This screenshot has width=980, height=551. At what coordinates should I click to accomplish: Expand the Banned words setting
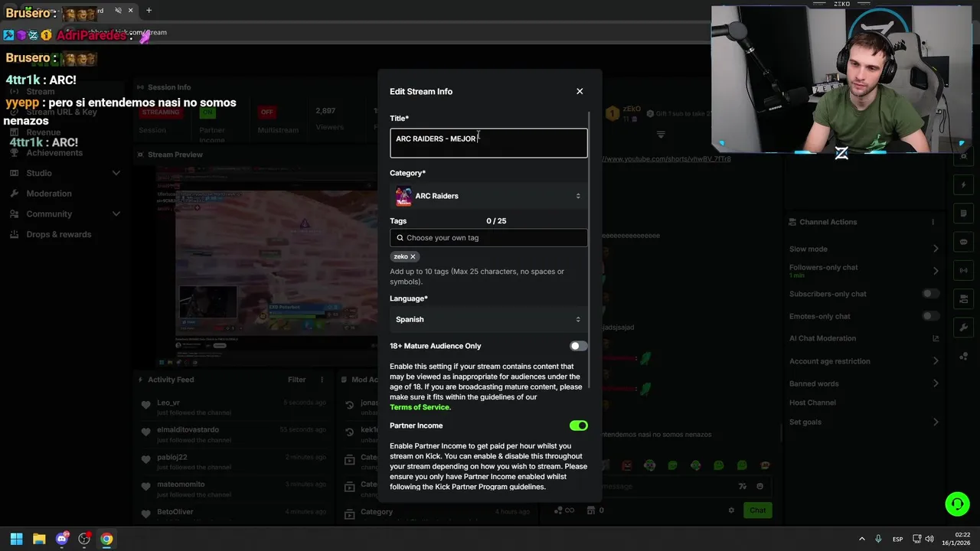[x=936, y=383]
